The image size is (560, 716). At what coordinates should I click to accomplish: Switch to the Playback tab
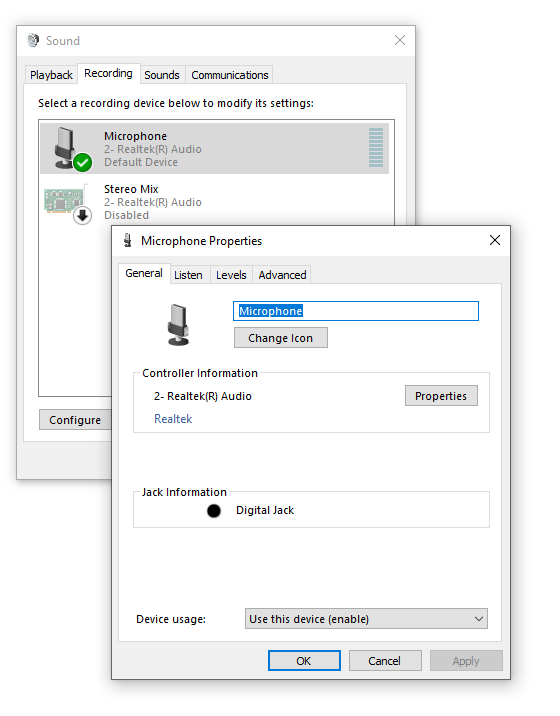pos(51,75)
